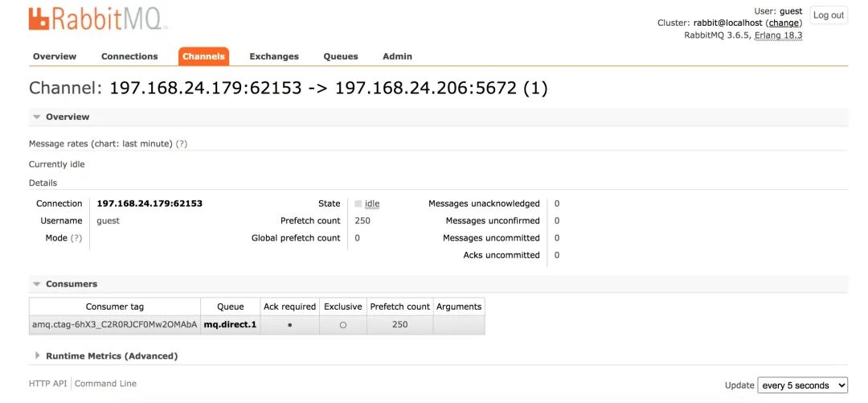Click the Exclusive empty circle indicator

pos(342,325)
